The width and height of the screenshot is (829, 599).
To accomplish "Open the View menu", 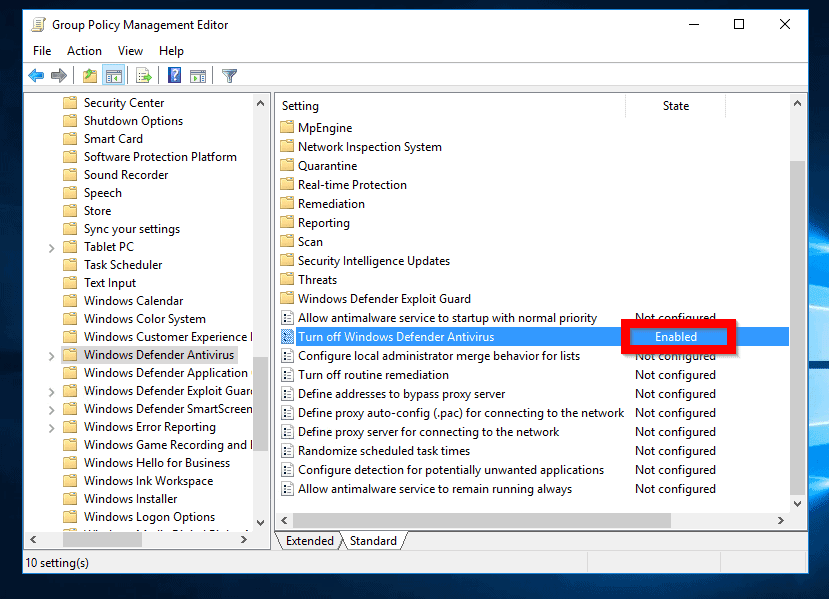I will point(130,51).
